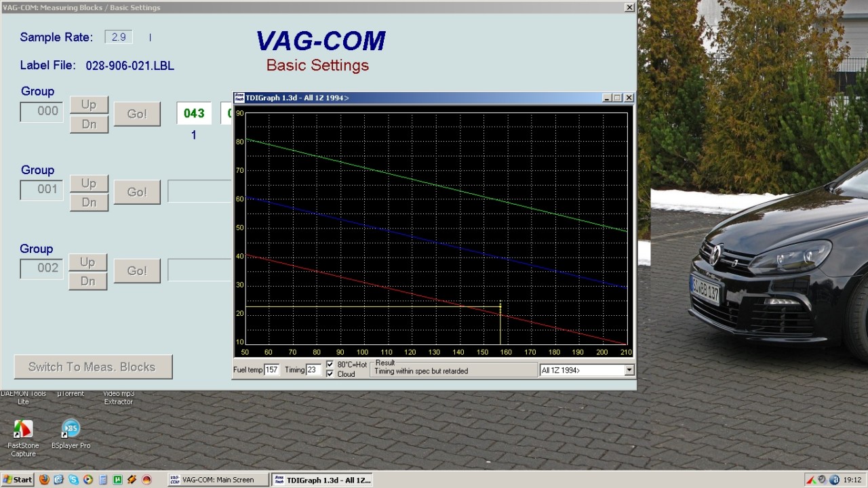This screenshot has width=868, height=488.
Task: Click the TDIGraph title bar Ross-Tech icon
Action: tap(239, 98)
